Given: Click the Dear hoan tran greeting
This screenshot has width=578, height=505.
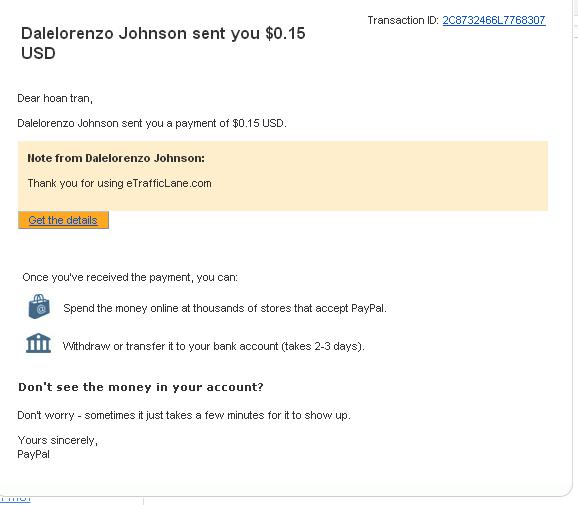Looking at the screenshot, I should pyautogui.click(x=55, y=98).
